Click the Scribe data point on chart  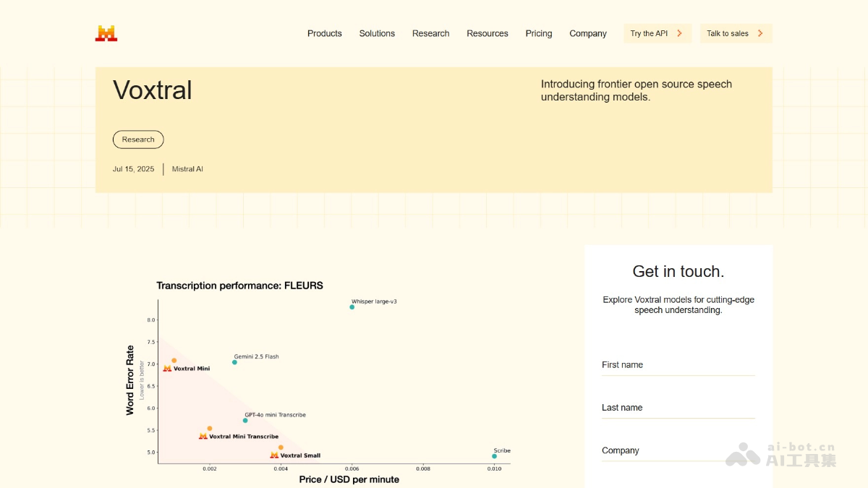(x=494, y=456)
